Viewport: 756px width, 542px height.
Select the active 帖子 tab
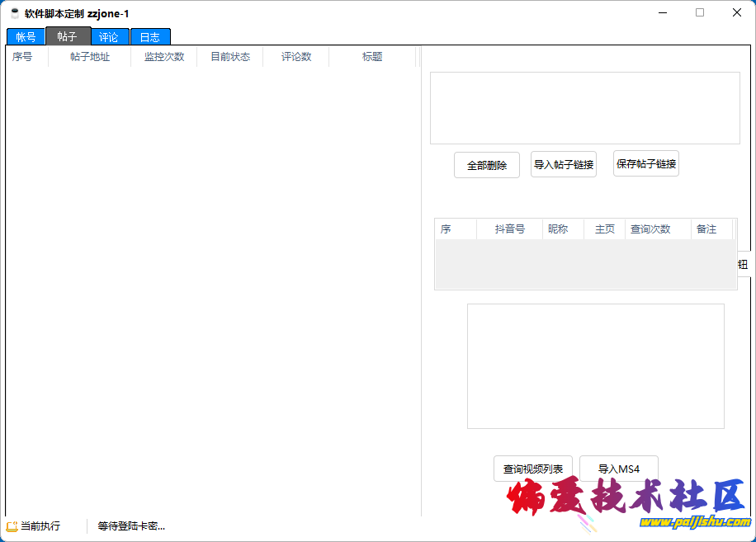coord(67,36)
